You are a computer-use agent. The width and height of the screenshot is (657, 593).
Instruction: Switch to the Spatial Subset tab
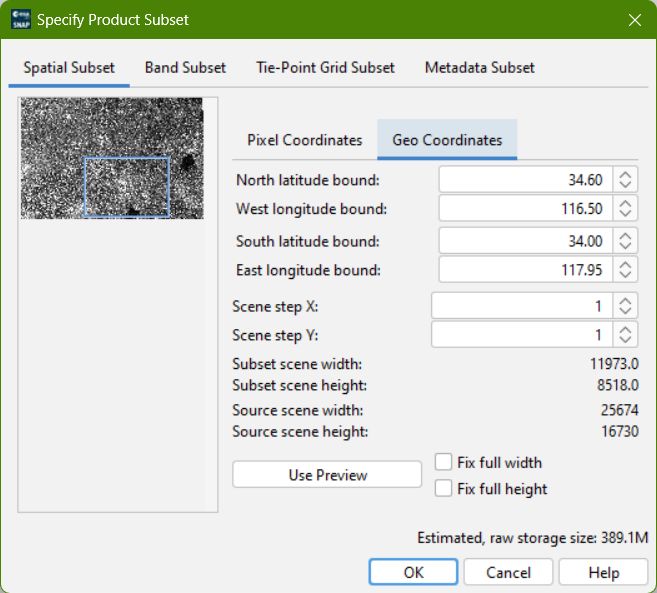[x=69, y=68]
